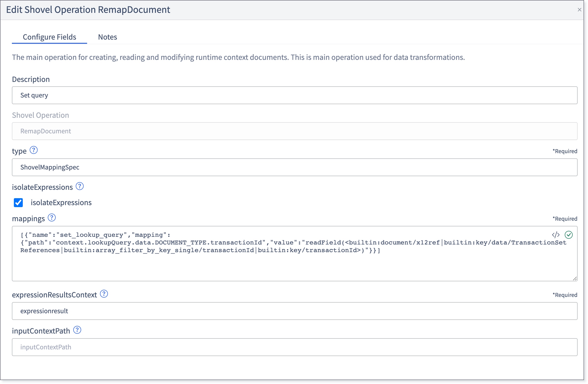Click the disabled RemapDocument operation field

click(295, 131)
